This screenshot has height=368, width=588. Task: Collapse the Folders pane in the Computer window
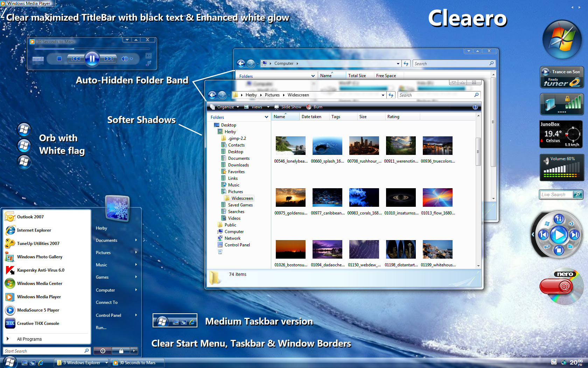[x=313, y=76]
